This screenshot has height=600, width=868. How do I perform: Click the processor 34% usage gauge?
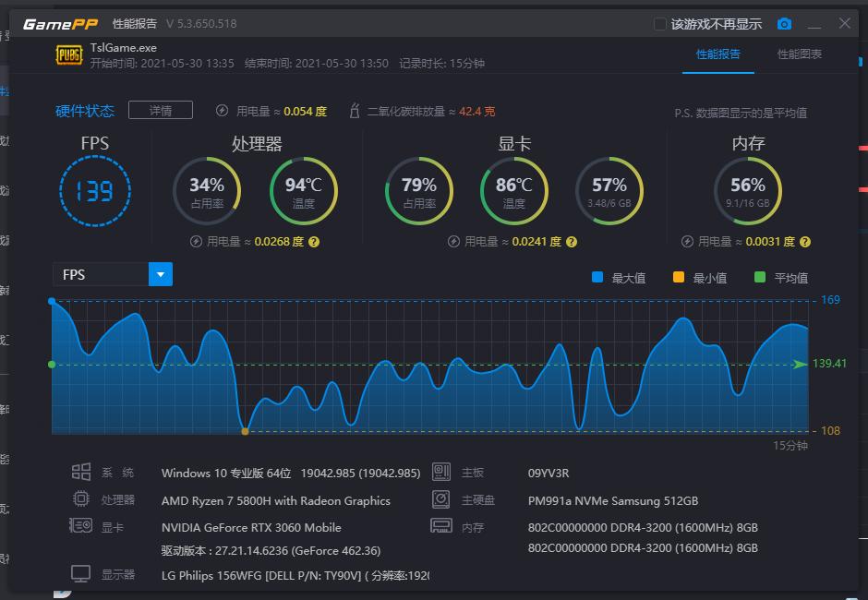[x=207, y=191]
